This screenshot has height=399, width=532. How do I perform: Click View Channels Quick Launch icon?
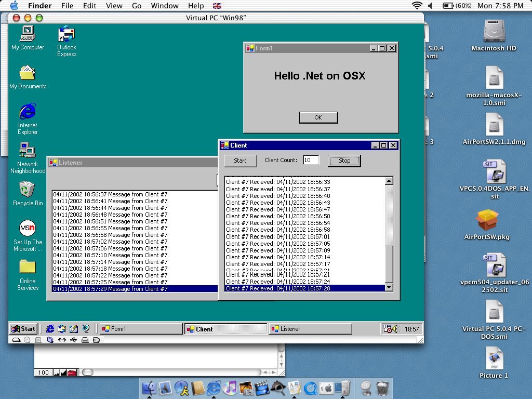pos(86,329)
